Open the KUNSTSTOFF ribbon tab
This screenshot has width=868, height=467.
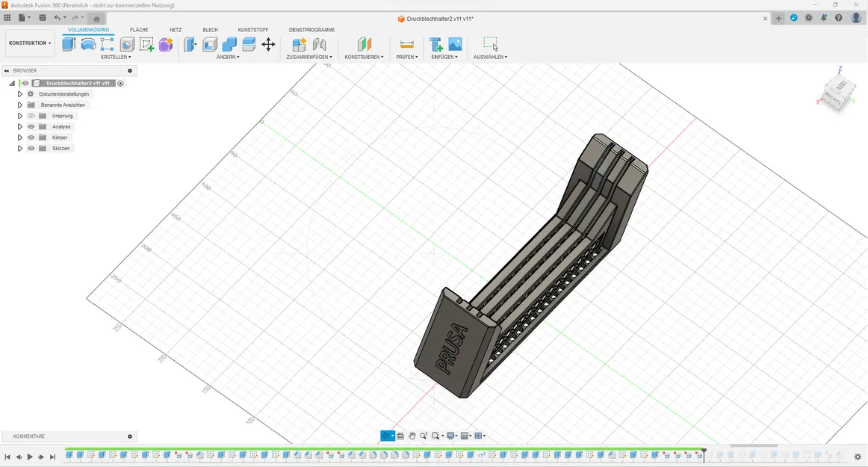point(253,30)
